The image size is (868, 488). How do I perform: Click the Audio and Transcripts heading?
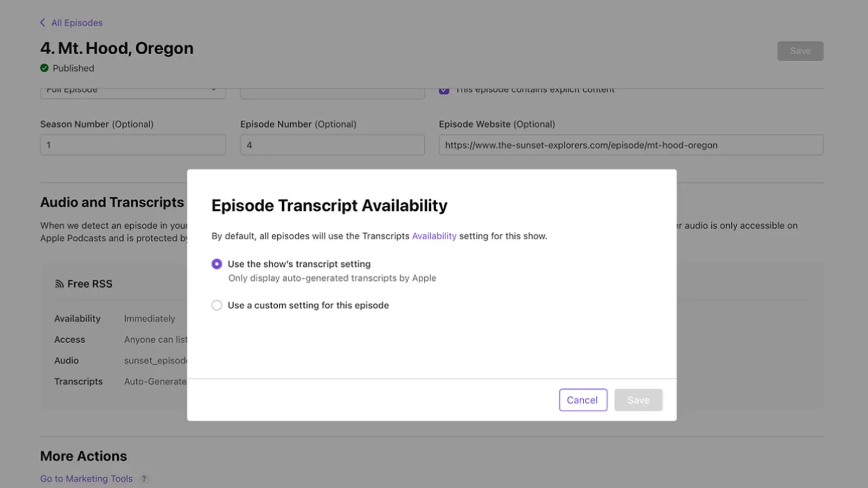(112, 202)
